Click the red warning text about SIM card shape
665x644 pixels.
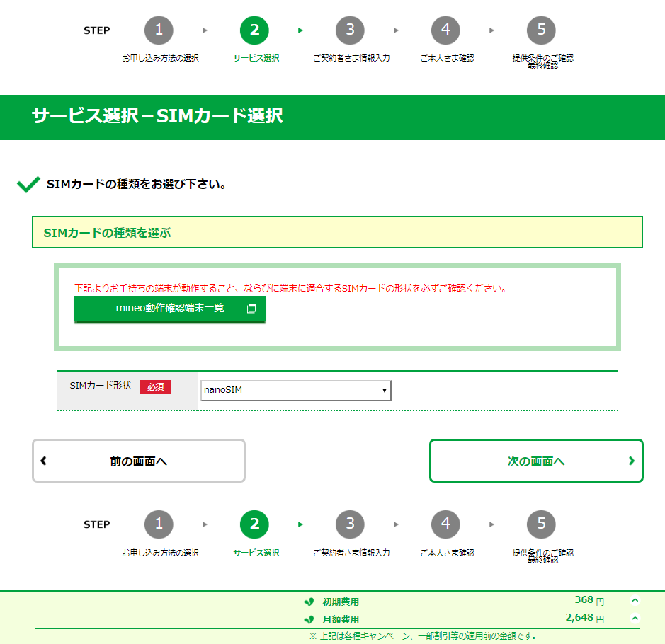[290, 288]
